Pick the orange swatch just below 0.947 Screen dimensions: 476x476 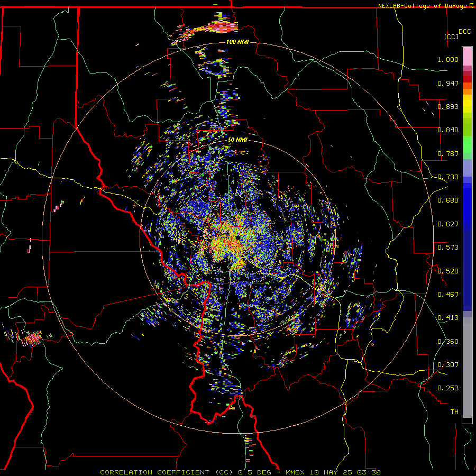pyautogui.click(x=467, y=91)
